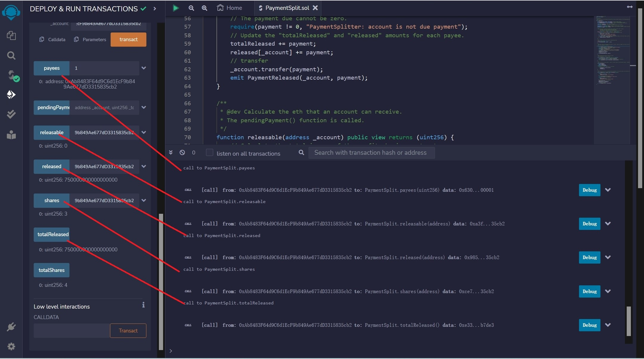644x359 pixels.
Task: Expand the payees result details
Action: (144, 68)
